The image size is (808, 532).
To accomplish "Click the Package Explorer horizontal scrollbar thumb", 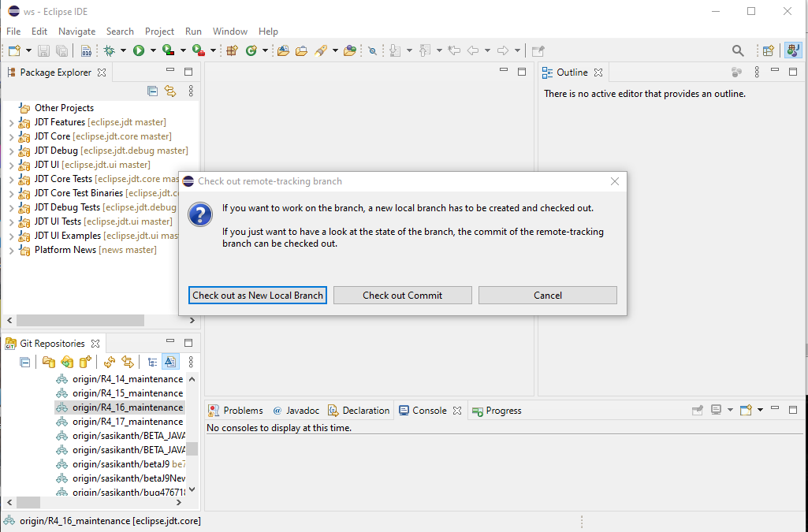I will [x=80, y=320].
